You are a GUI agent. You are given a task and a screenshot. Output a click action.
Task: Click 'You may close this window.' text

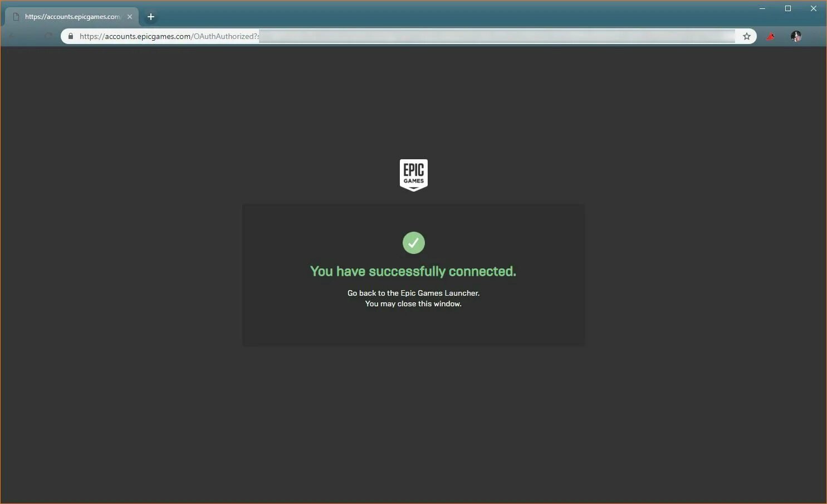pos(413,304)
